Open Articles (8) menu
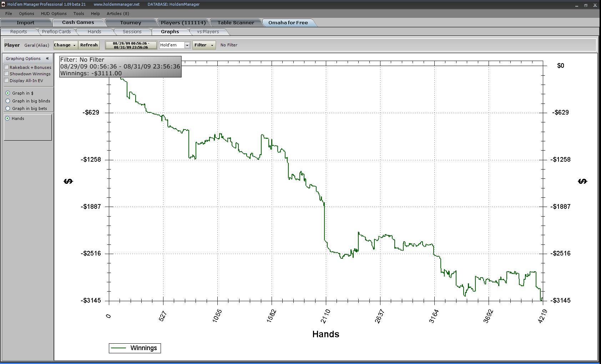This screenshot has height=364, width=601. pyautogui.click(x=118, y=14)
